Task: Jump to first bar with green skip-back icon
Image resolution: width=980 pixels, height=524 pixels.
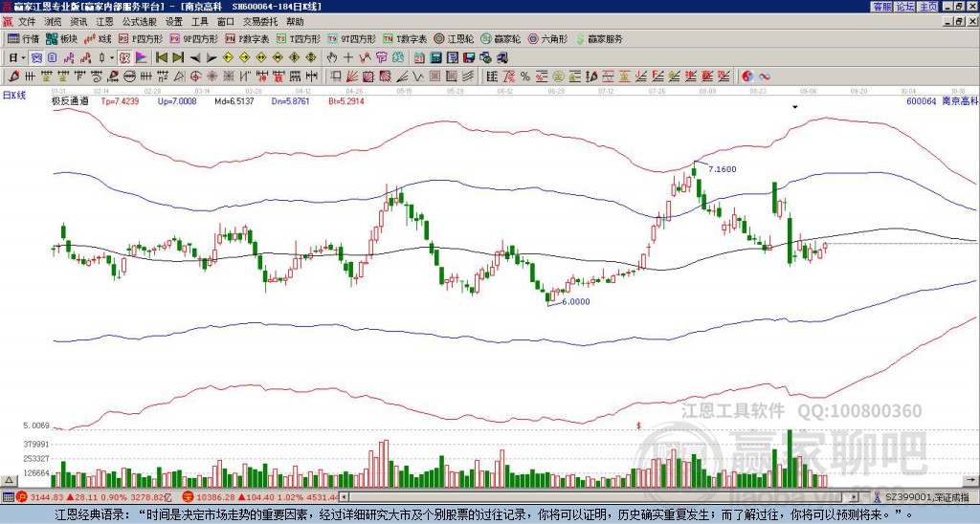Action: pyautogui.click(x=162, y=58)
